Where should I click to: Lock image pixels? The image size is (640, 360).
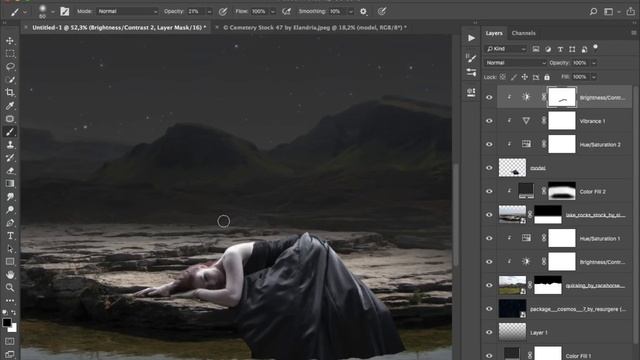click(514, 77)
